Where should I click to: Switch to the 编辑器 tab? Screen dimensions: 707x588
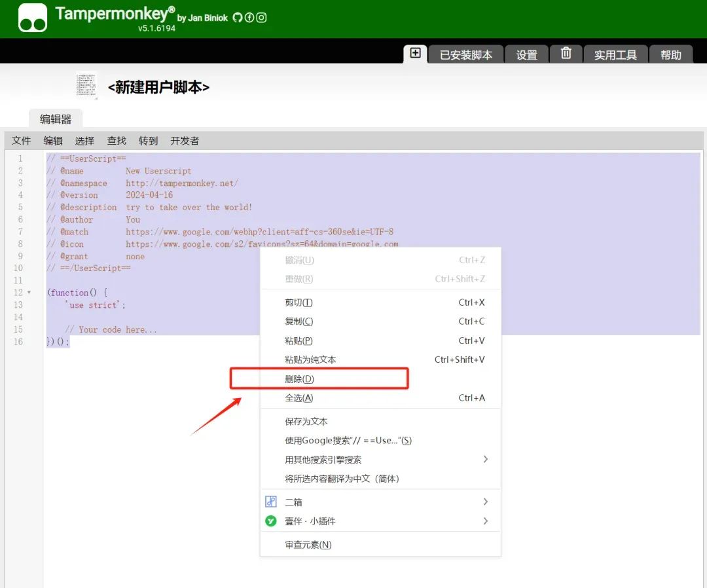click(x=56, y=119)
